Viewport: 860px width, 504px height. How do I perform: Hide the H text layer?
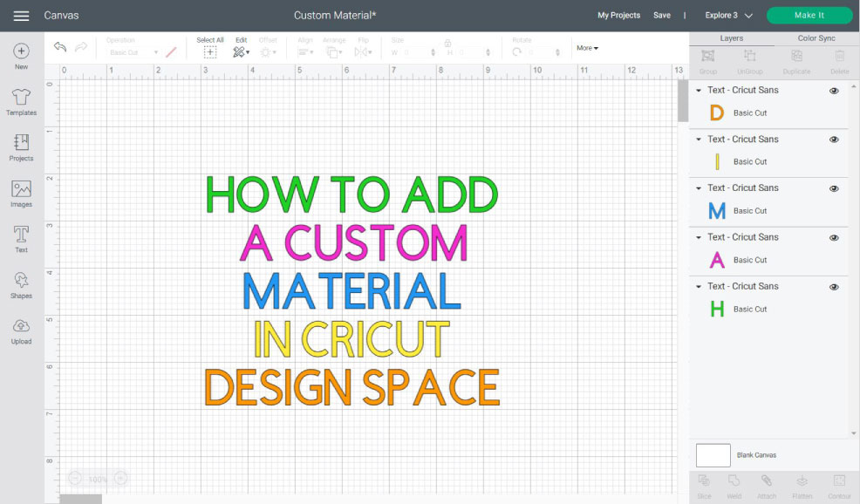pos(834,288)
